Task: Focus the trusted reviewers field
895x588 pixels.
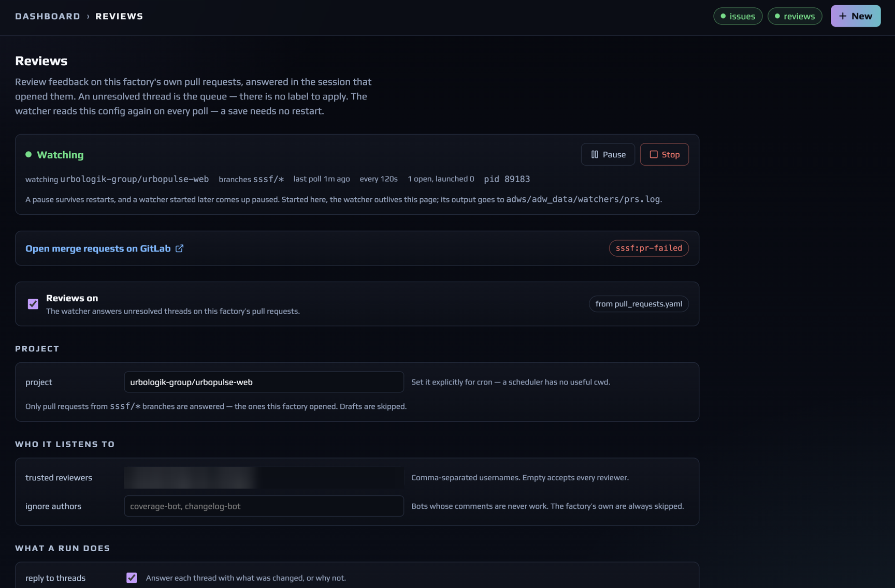Action: point(264,478)
